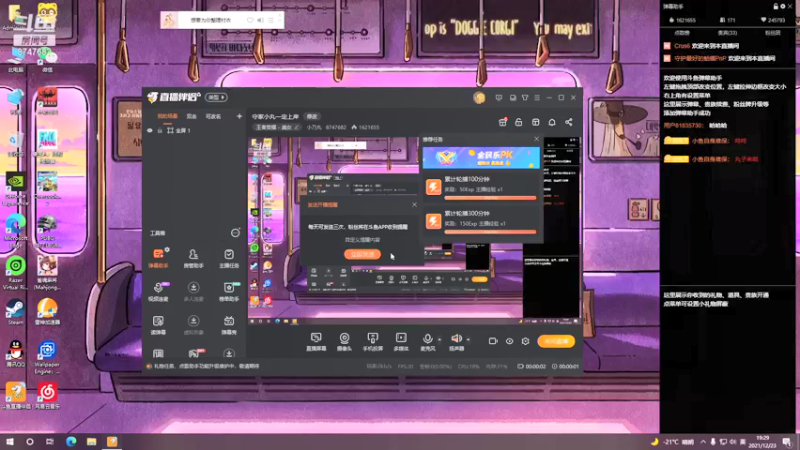Image resolution: width=800 pixels, height=450 pixels.
Task: Click the 修改 button next to stream title
Action: (x=312, y=116)
